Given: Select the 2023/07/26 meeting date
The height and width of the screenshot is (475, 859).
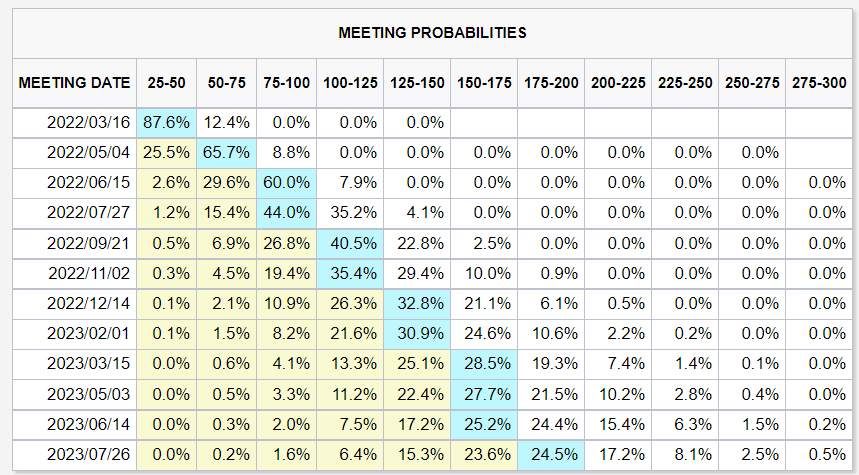Looking at the screenshot, I should (89, 454).
